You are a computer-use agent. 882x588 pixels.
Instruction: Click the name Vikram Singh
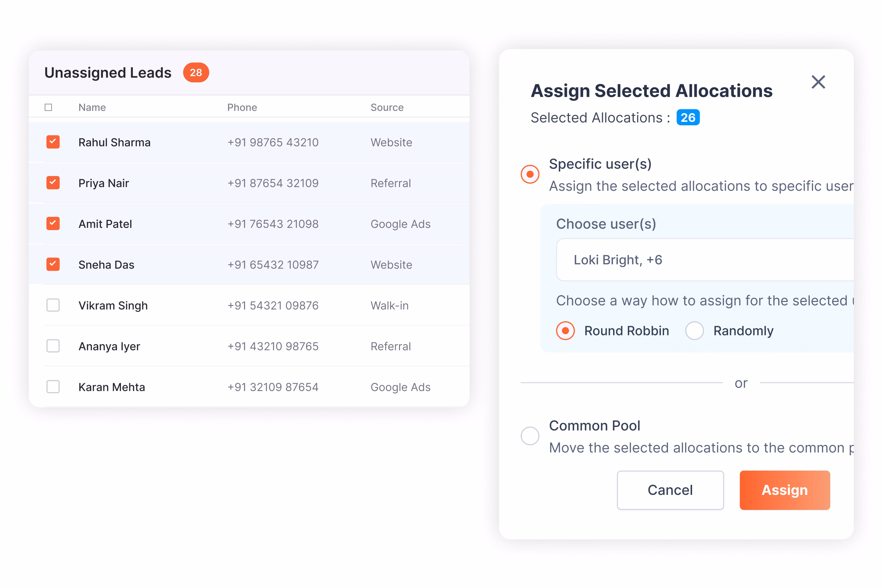pyautogui.click(x=113, y=306)
